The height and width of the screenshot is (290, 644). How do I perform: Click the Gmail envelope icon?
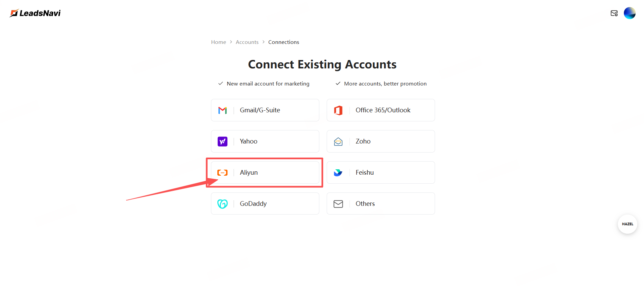(222, 110)
